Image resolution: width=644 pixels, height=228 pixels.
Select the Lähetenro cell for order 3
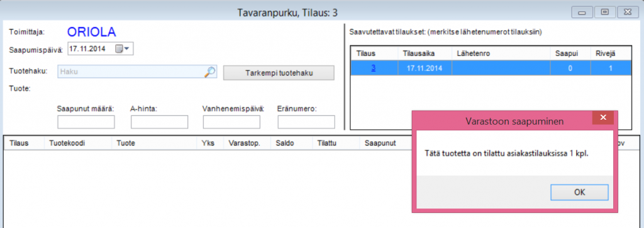501,68
